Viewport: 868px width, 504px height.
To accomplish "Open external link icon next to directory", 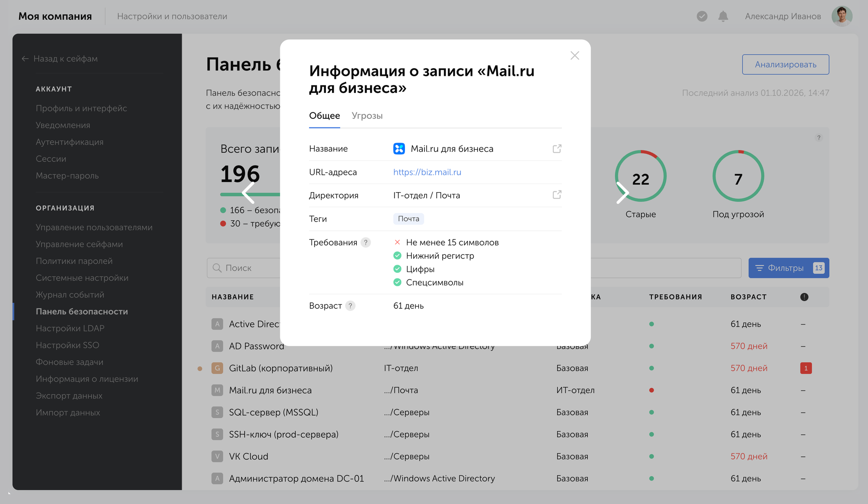I will [x=557, y=195].
